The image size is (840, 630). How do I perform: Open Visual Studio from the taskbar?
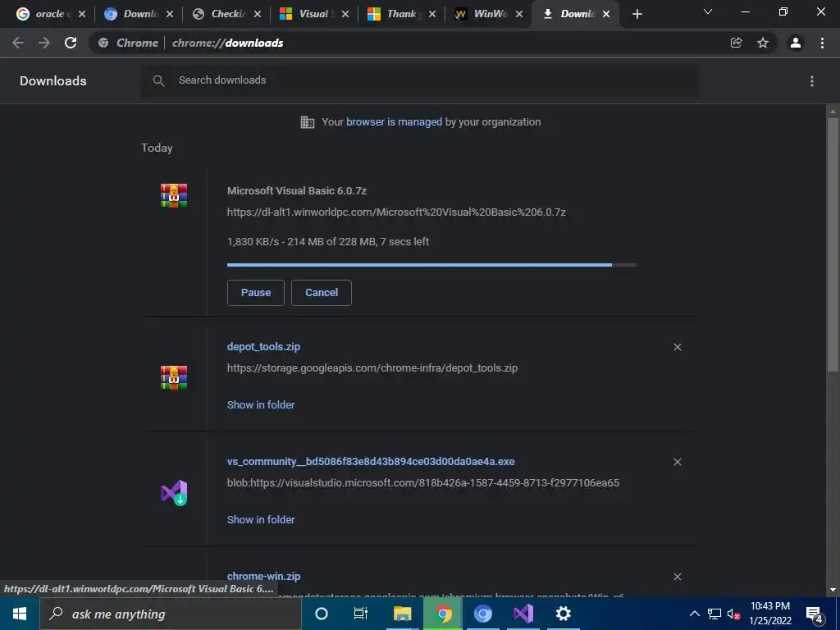pyautogui.click(x=523, y=614)
